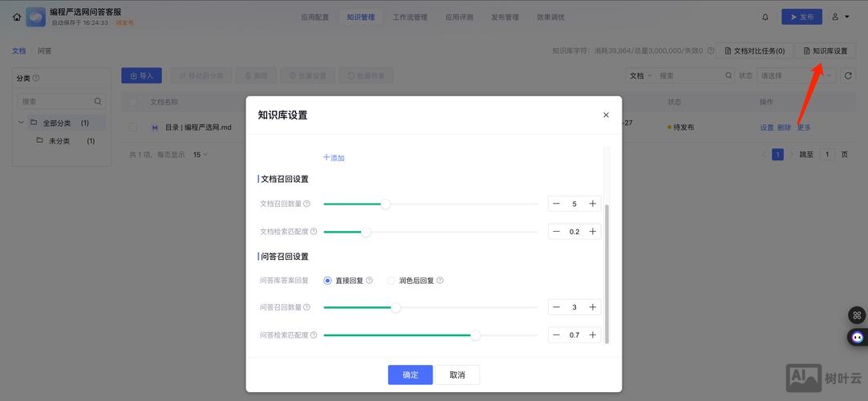Switch to 应用评测 tab
Screen dimensions: 868x401
click(460, 17)
